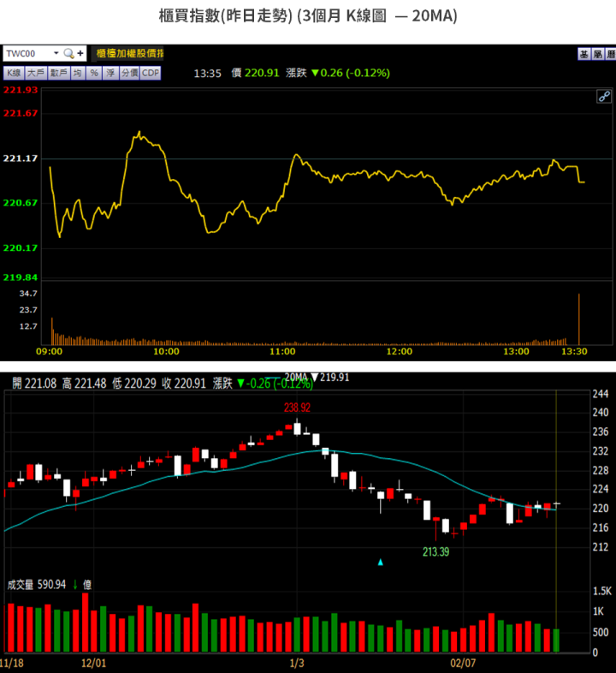This screenshot has height=673, width=616.
Task: Click the tall closing volume spike at 13:30
Action: (x=579, y=319)
